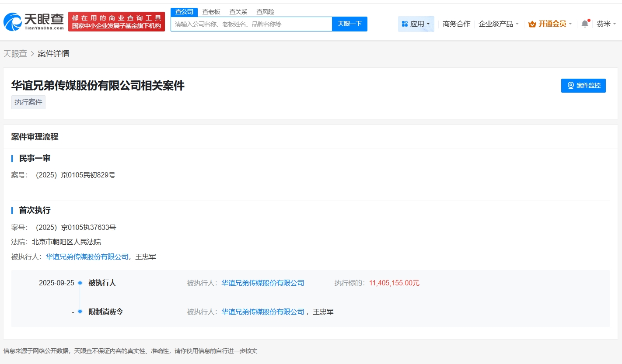
Task: Click the 执行案件 tag label
Action: coord(28,102)
